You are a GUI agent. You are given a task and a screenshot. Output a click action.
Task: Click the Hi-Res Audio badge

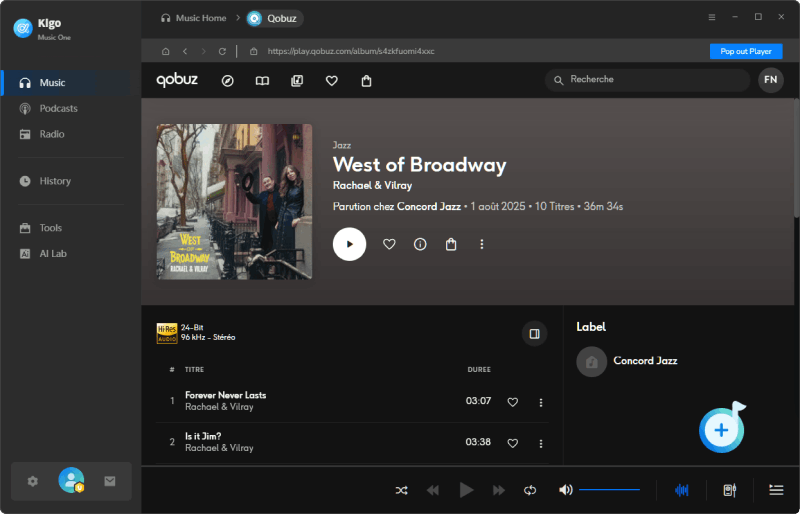(x=167, y=333)
